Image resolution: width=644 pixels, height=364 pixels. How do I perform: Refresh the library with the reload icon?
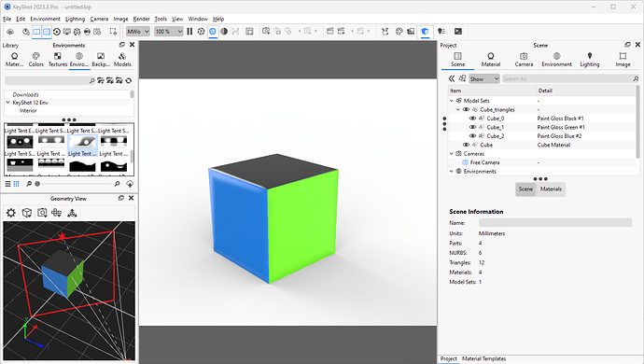pos(129,80)
